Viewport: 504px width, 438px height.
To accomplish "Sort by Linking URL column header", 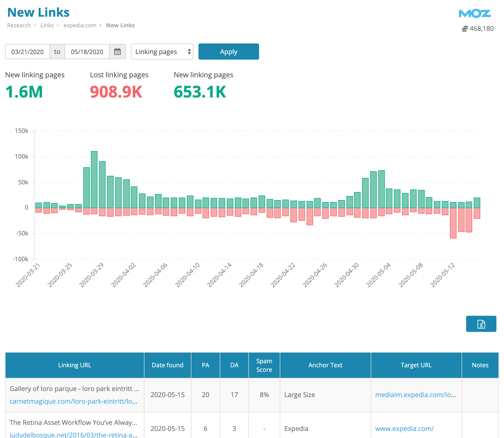I will 74,365.
